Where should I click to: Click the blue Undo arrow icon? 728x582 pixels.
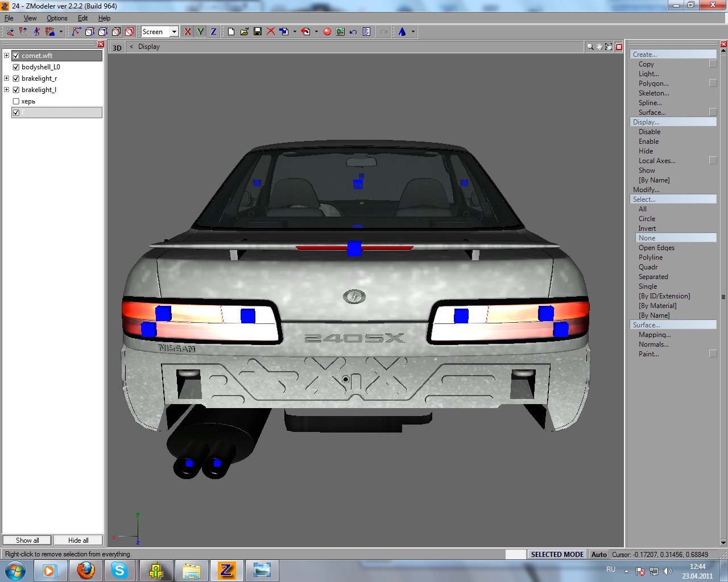tap(353, 32)
